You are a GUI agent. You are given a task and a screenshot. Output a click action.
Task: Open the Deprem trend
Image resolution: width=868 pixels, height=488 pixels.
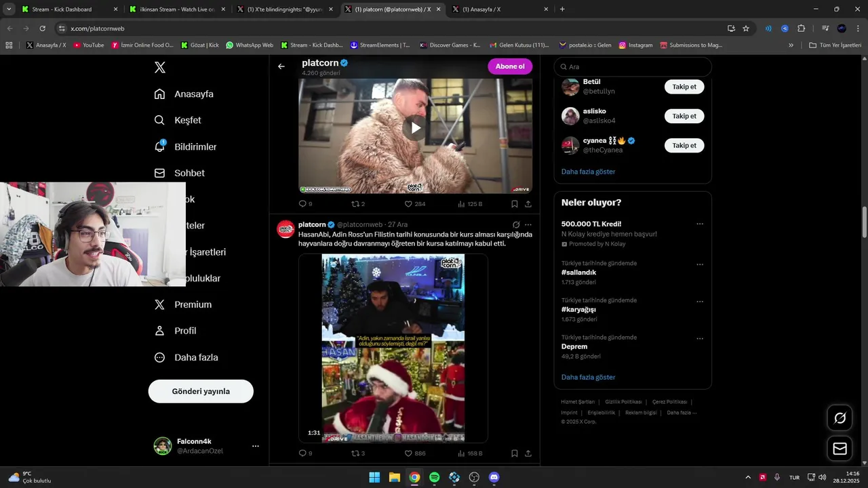pos(574,346)
